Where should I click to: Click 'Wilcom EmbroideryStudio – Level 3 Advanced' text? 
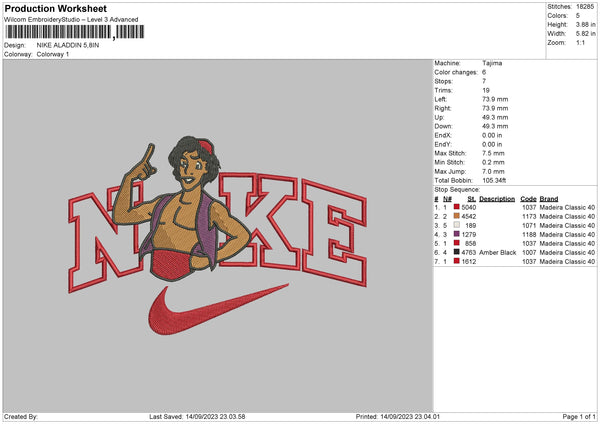(x=71, y=20)
